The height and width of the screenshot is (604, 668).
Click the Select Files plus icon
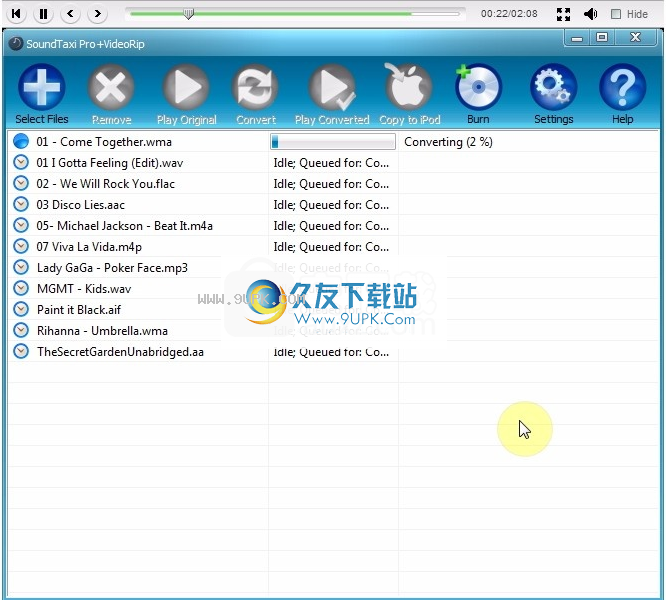pyautogui.click(x=41, y=87)
